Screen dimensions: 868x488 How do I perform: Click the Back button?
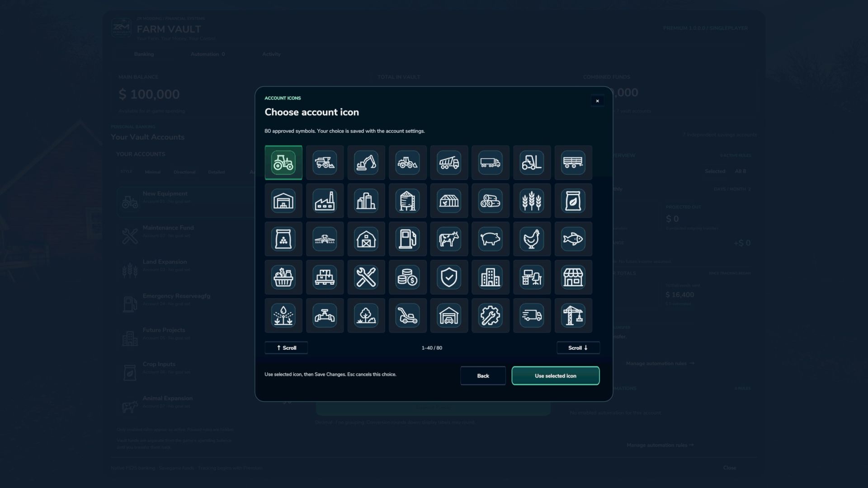click(x=483, y=376)
